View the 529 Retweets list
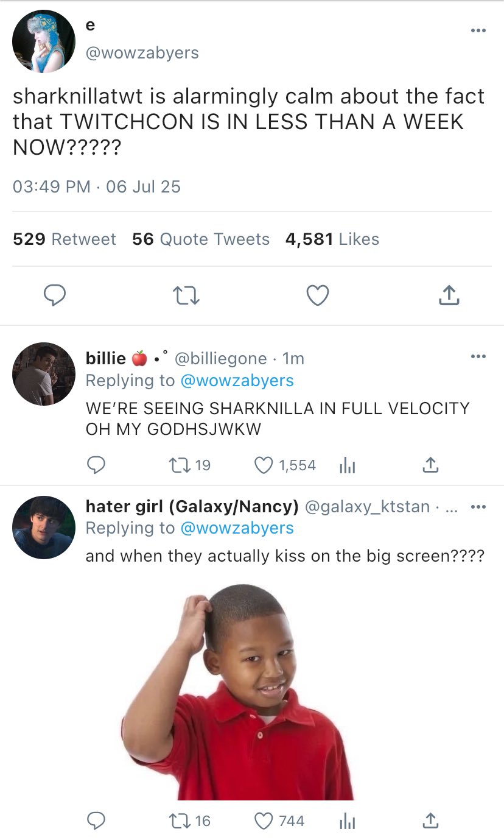The width and height of the screenshot is (504, 840). 65,239
